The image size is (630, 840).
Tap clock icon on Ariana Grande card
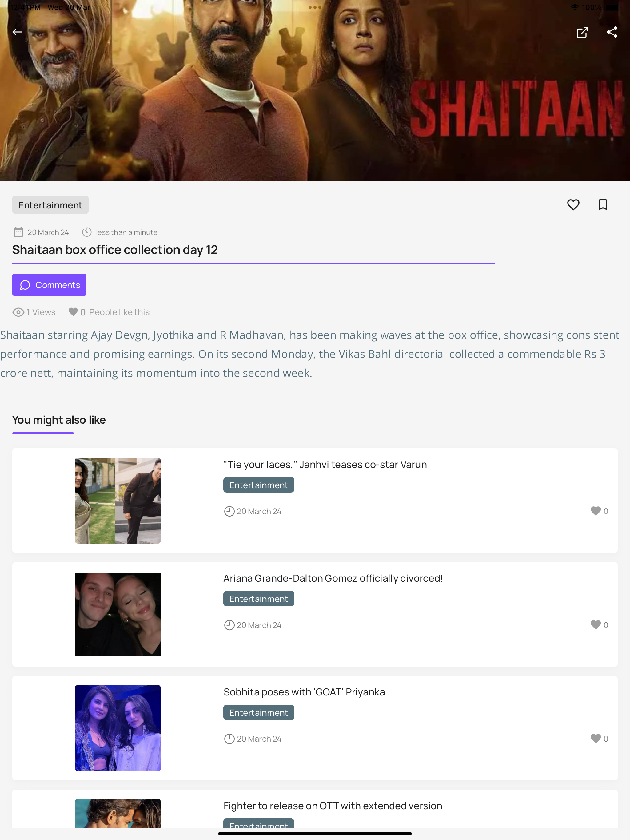click(229, 625)
